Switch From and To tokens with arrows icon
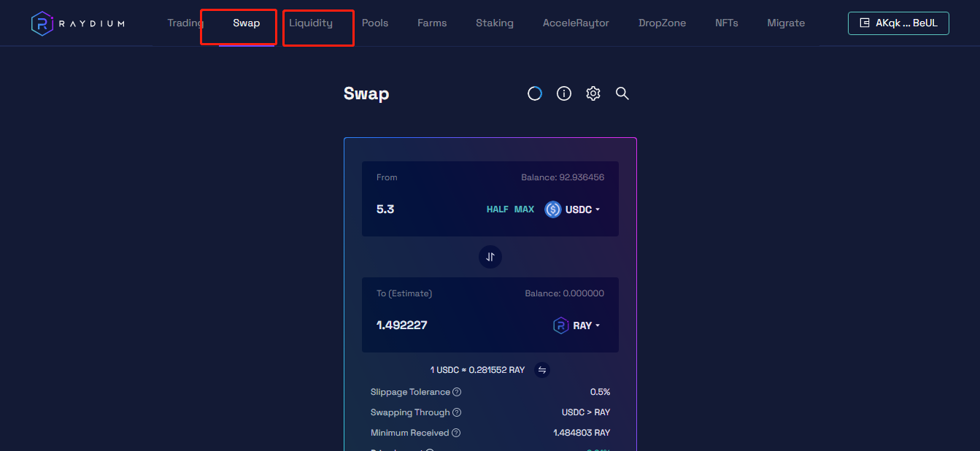Image resolution: width=980 pixels, height=451 pixels. tap(490, 257)
